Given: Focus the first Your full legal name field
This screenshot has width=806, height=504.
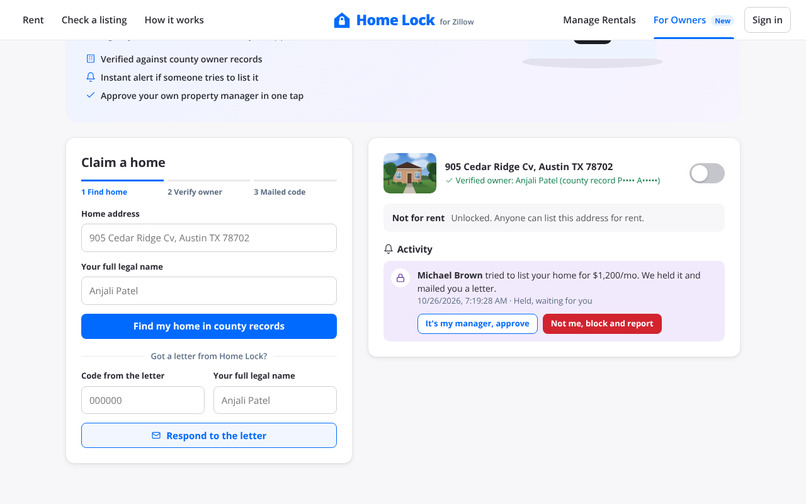Looking at the screenshot, I should click(209, 291).
